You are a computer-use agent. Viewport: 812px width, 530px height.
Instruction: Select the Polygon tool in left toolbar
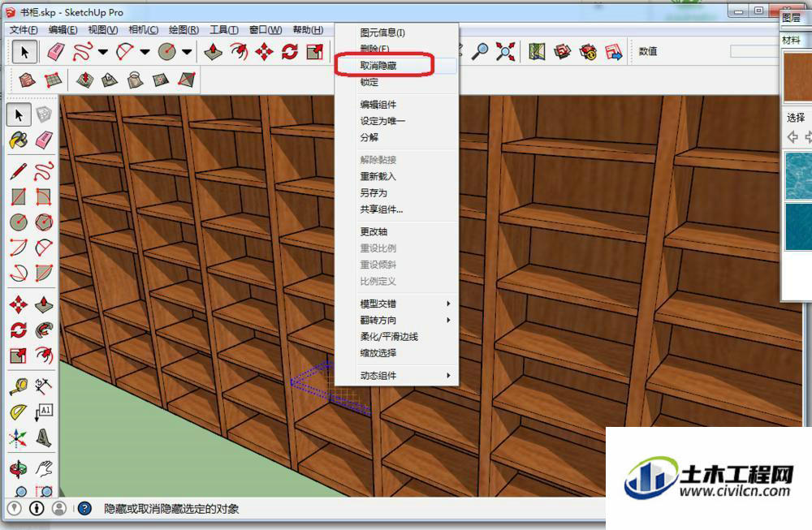pyautogui.click(x=44, y=222)
